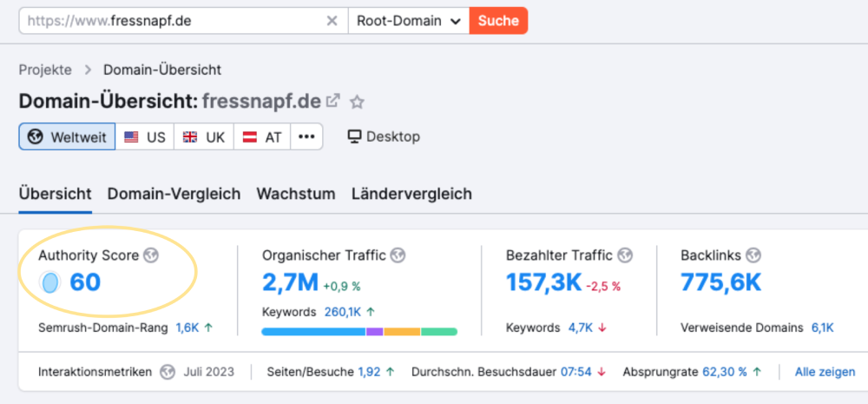Click the globe icon beside Interaktionsmetriken
The height and width of the screenshot is (404, 868).
click(x=168, y=372)
